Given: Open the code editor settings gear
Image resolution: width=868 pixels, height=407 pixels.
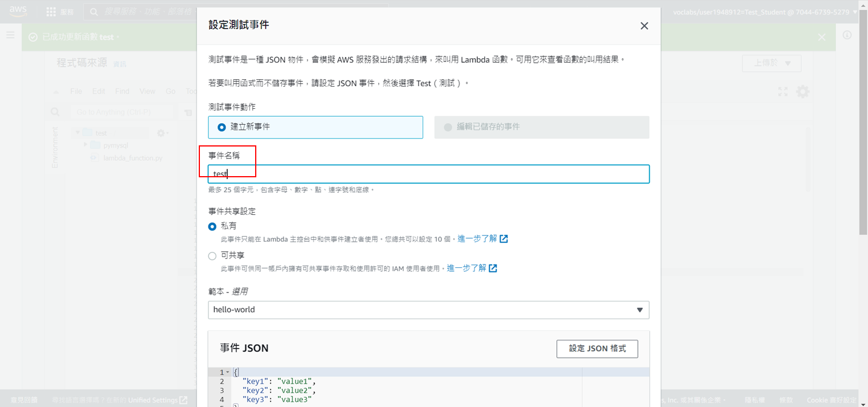Looking at the screenshot, I should click(x=803, y=91).
